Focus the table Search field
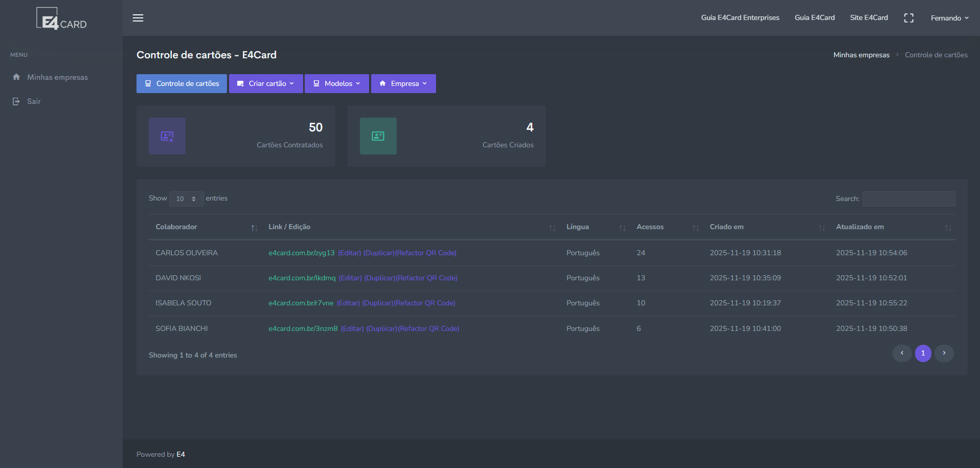The height and width of the screenshot is (468, 980). click(908, 199)
